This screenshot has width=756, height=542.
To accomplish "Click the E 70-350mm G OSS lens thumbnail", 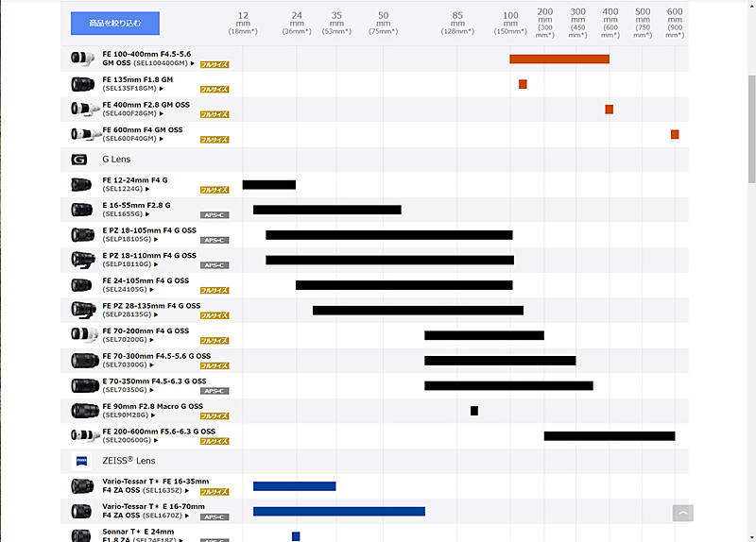I will coord(85,385).
